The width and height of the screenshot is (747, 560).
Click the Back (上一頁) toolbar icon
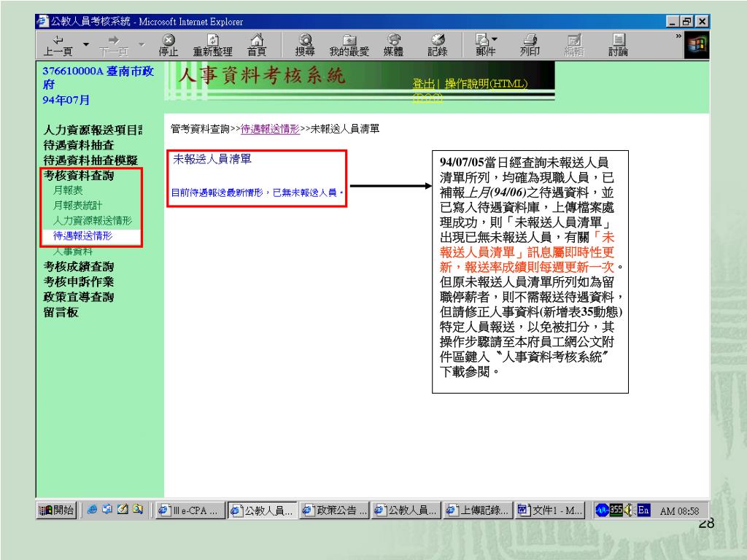[x=58, y=45]
